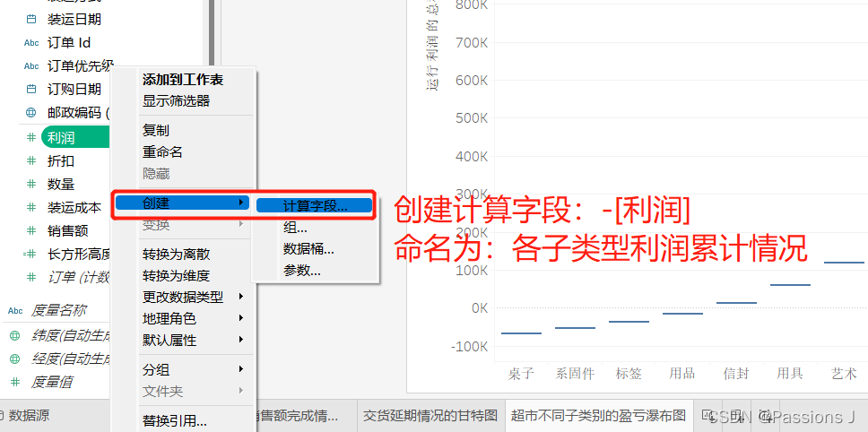Screen dimensions: 868x432
Task: Select 复制 in the context menu
Action: pos(155,131)
